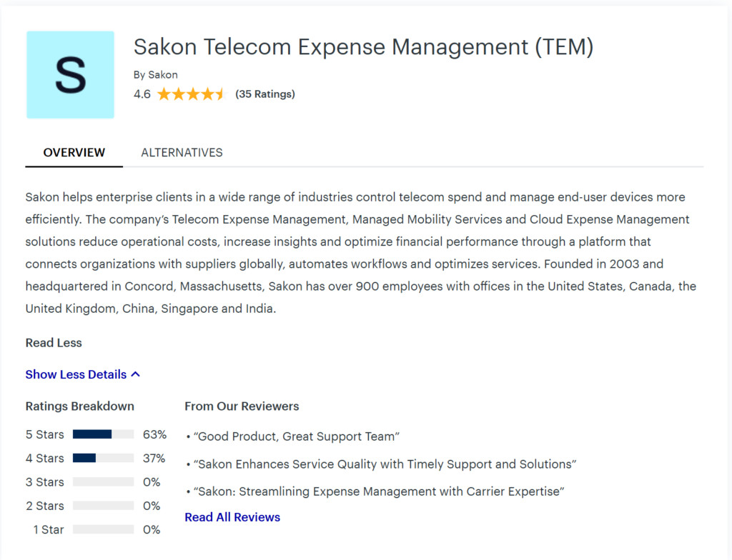Collapse details with Show Less Details
Viewport: 732px width, 560px height.
(x=76, y=374)
